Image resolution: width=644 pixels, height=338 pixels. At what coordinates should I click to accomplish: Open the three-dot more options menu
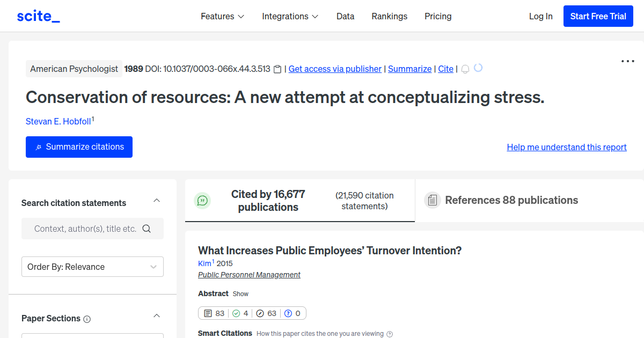click(x=627, y=61)
